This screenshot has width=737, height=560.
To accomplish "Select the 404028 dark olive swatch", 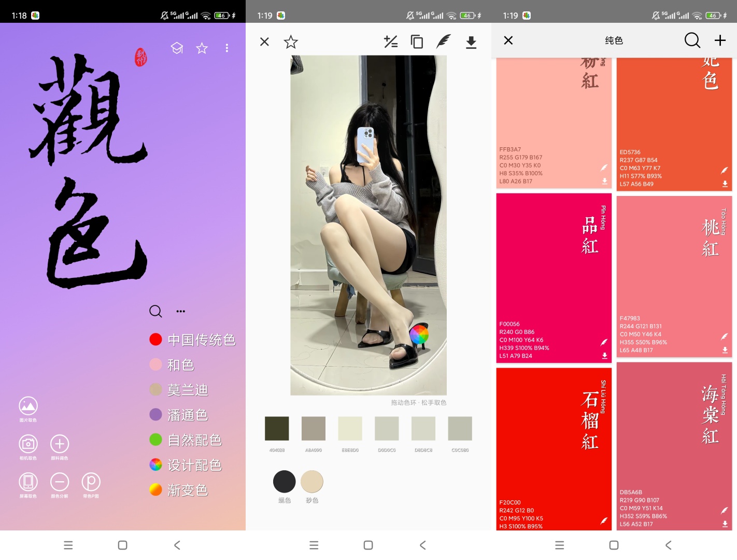I will (277, 428).
